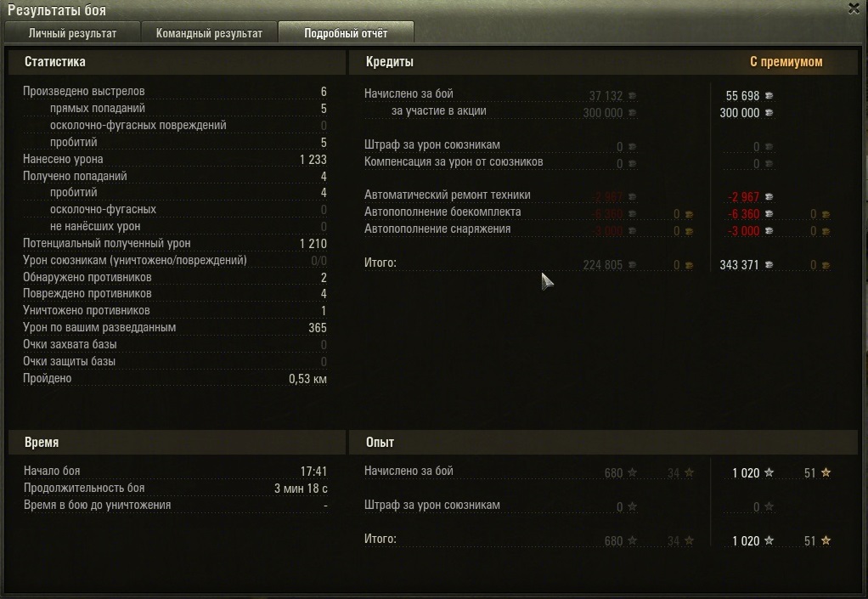Viewport: 868px width, 599px height.
Task: Click the С премиумом column header
Action: coord(786,61)
